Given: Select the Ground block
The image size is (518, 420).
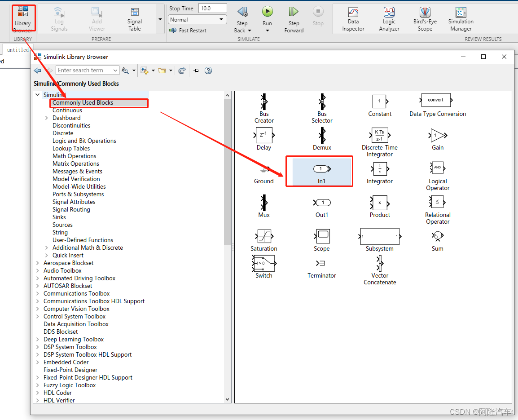Looking at the screenshot, I should (x=263, y=175).
